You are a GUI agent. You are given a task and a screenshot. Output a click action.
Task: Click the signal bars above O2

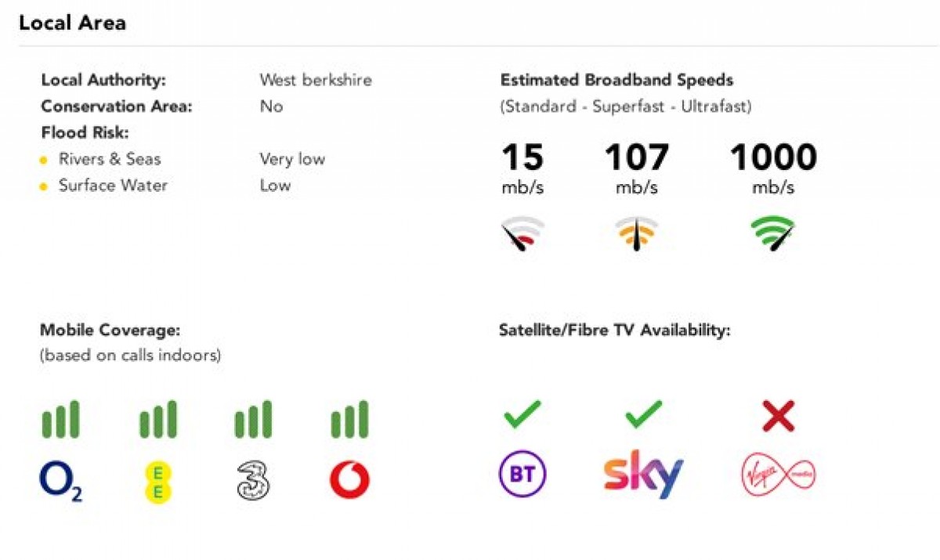pos(60,419)
